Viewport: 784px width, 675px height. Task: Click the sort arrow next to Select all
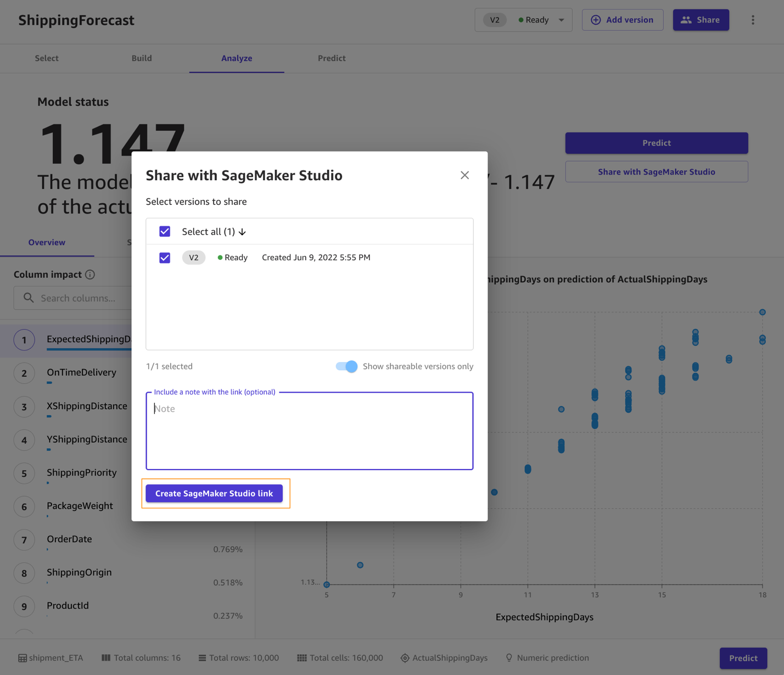tap(242, 232)
